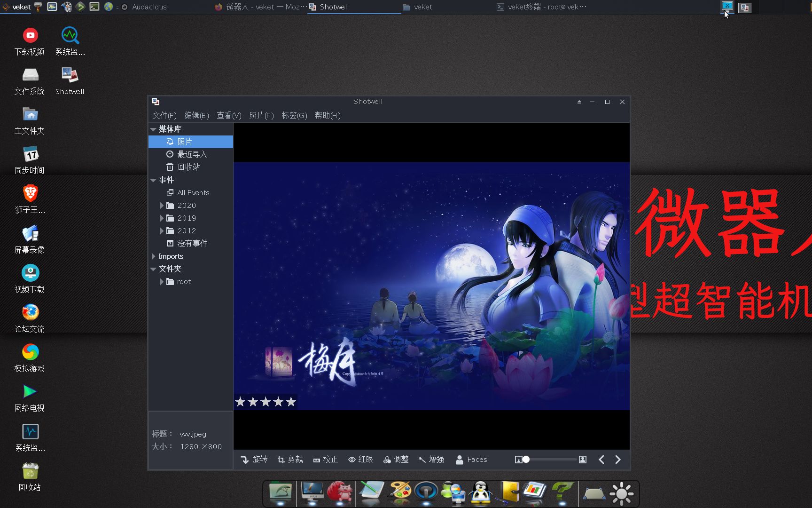Open the 照片(P) menu

click(261, 115)
